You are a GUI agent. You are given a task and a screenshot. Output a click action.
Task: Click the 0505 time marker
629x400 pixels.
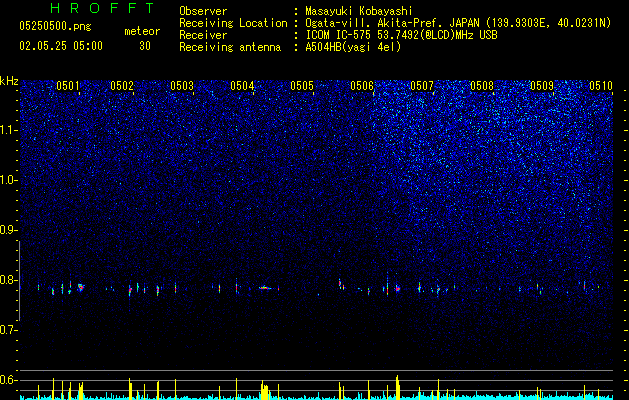302,86
